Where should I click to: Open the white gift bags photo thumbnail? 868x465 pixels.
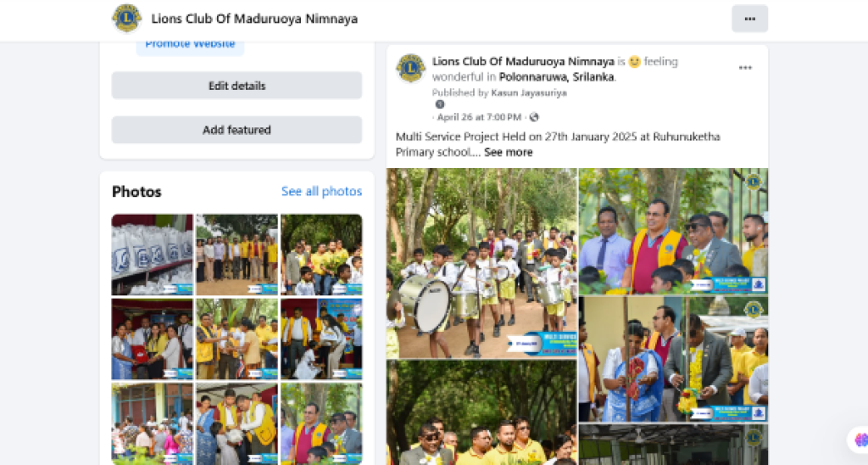(153, 255)
